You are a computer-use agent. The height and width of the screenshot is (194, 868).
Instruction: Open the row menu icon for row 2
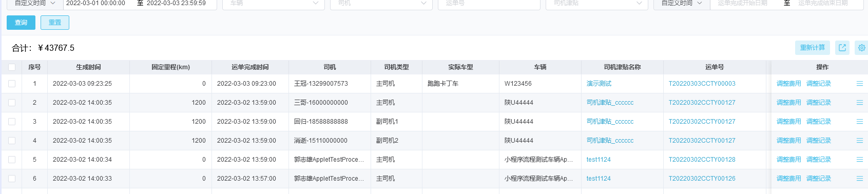click(x=860, y=103)
